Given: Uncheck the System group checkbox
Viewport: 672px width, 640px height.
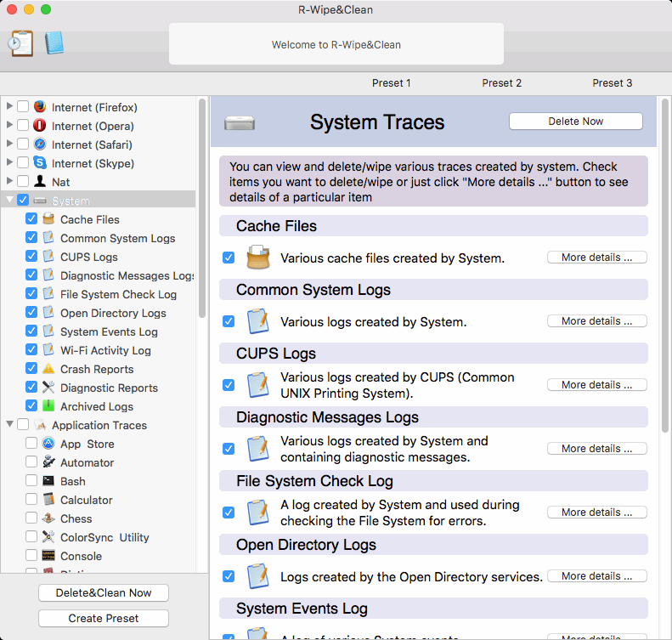Looking at the screenshot, I should pyautogui.click(x=23, y=200).
